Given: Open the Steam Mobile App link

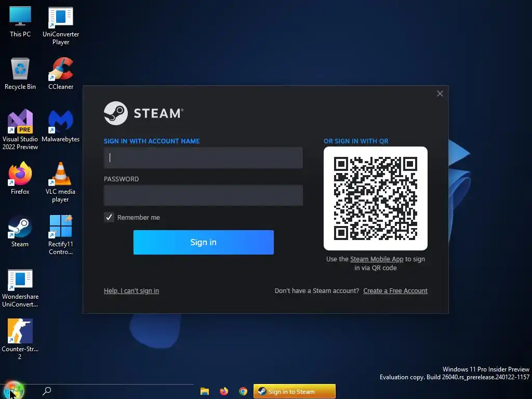Looking at the screenshot, I should point(377,259).
